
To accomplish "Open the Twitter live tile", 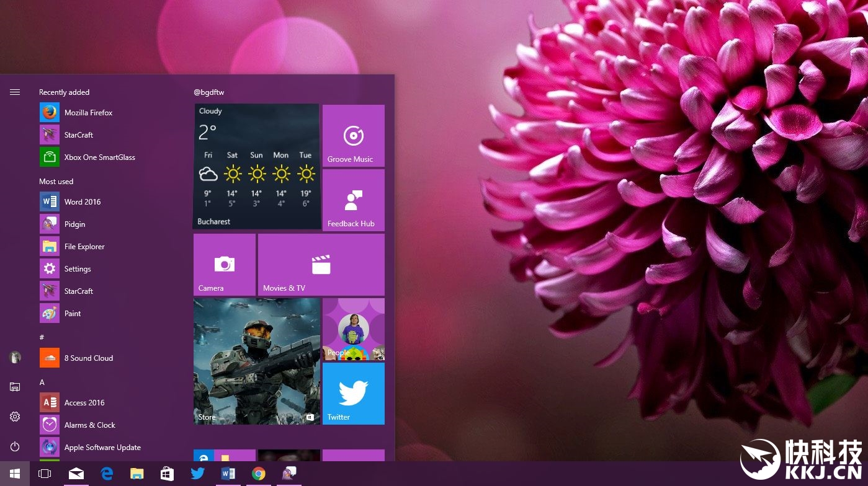I will (x=353, y=394).
